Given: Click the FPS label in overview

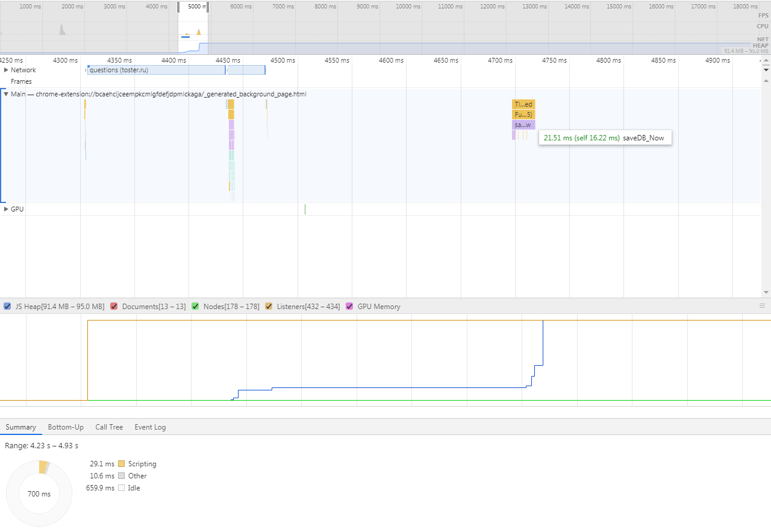Looking at the screenshot, I should [x=763, y=15].
